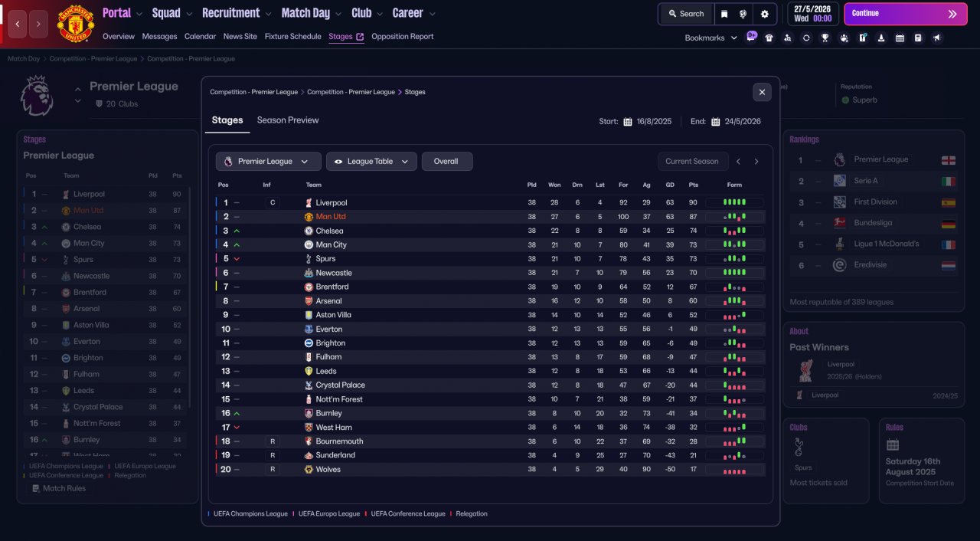
Task: Click Serie A in Rankings panel
Action: pos(866,181)
